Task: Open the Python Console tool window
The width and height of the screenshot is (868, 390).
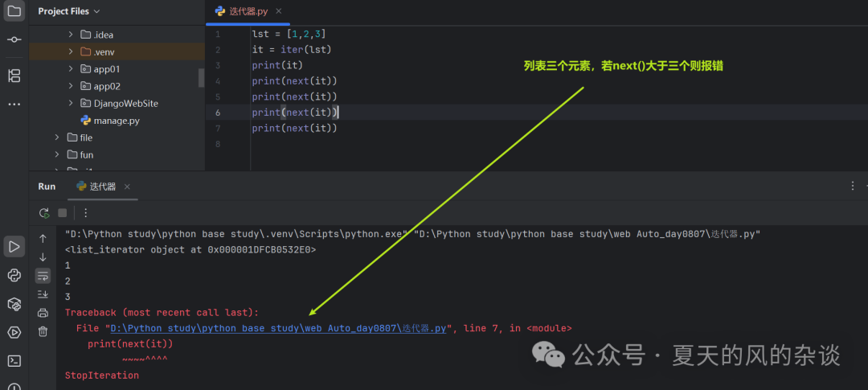Action: [x=14, y=275]
